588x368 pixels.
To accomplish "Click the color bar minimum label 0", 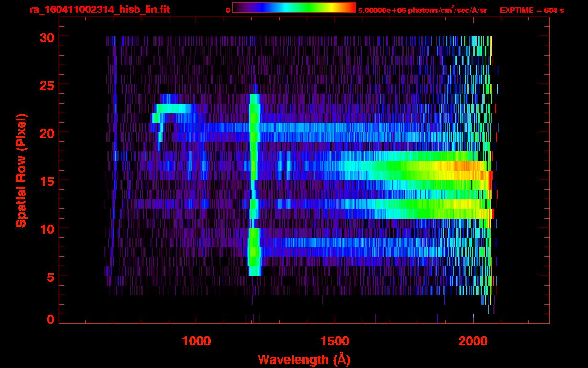I will [x=228, y=10].
